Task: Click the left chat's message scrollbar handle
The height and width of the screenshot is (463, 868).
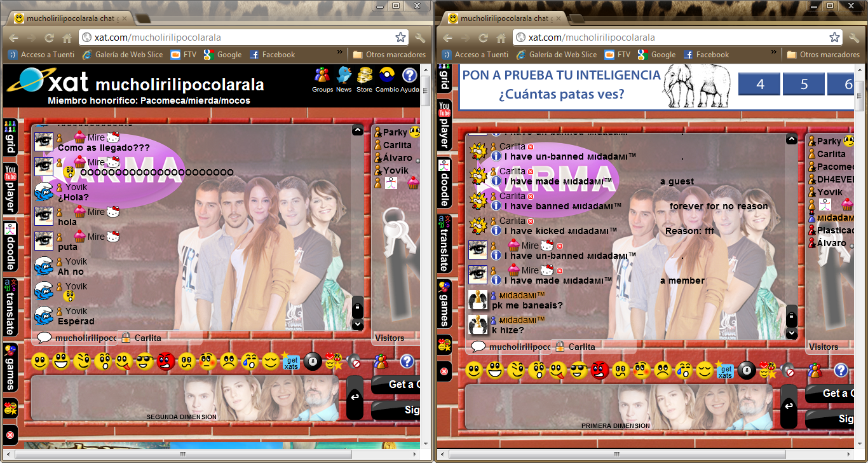Action: (358, 307)
